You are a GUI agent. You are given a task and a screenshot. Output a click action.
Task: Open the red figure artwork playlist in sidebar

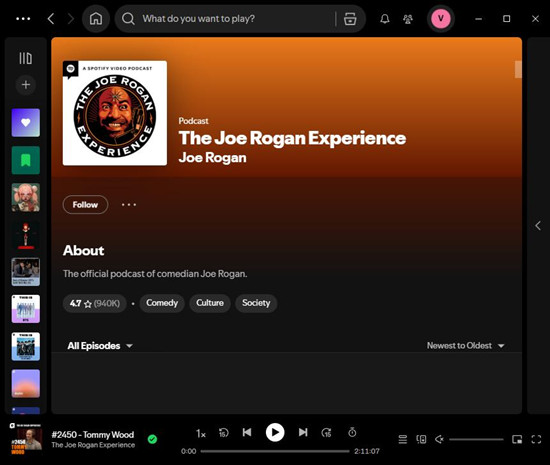pos(26,235)
